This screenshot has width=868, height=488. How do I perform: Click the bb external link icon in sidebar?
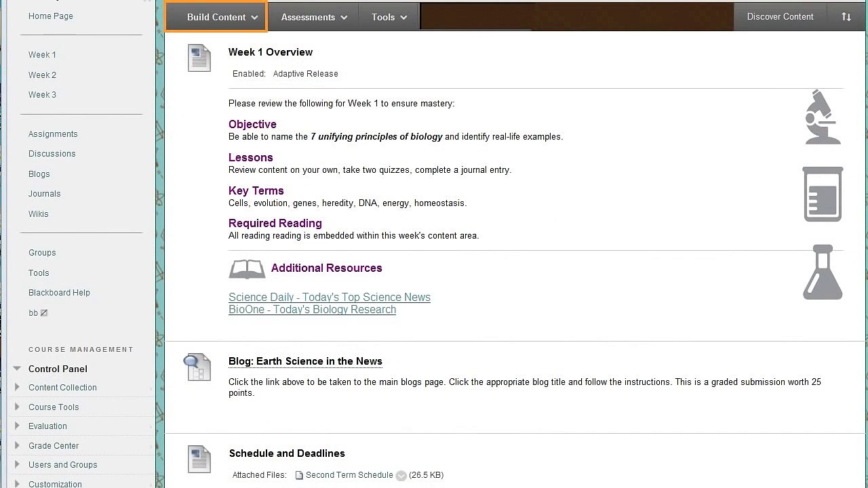[44, 313]
